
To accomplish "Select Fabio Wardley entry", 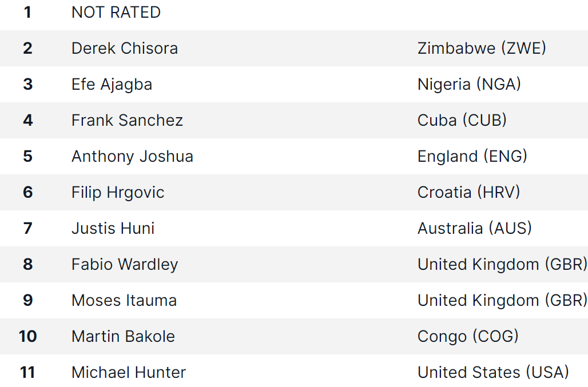I will pyautogui.click(x=125, y=265).
